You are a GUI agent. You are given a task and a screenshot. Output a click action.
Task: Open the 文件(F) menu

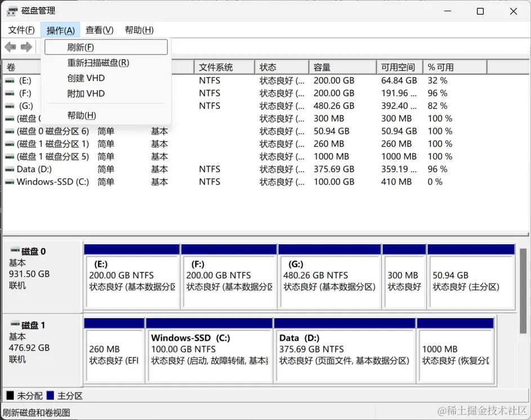[x=21, y=30]
